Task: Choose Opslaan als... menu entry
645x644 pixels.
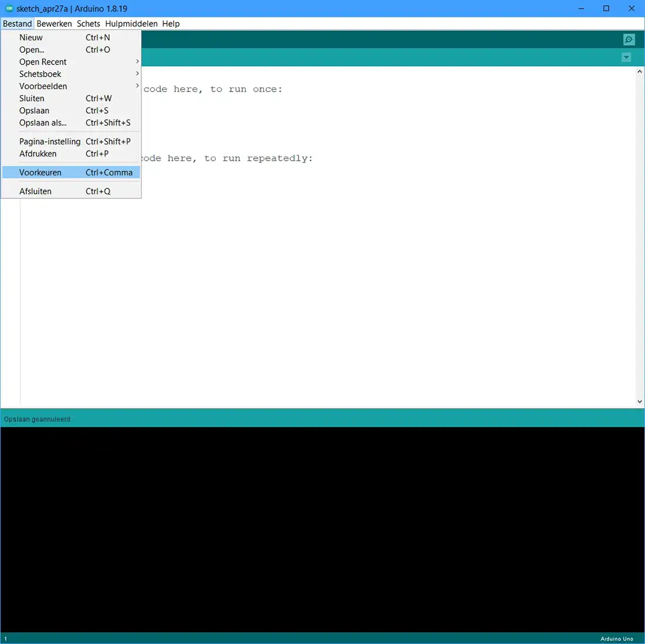Action: point(70,123)
